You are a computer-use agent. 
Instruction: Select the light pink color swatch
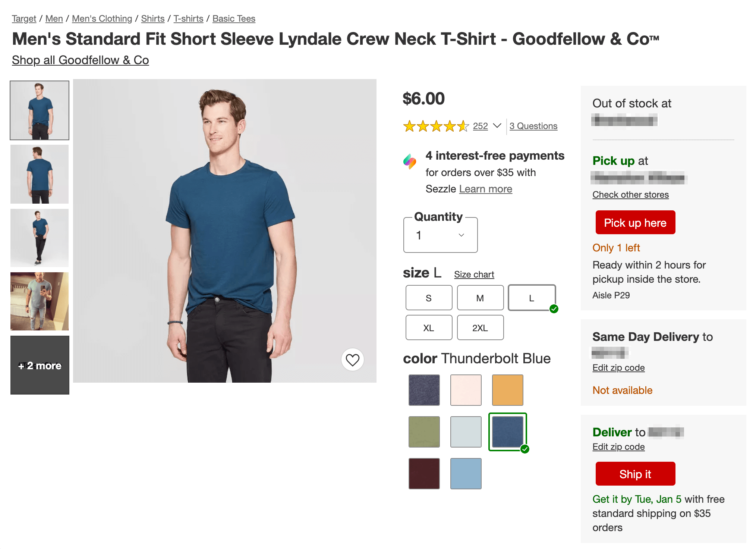[467, 389]
